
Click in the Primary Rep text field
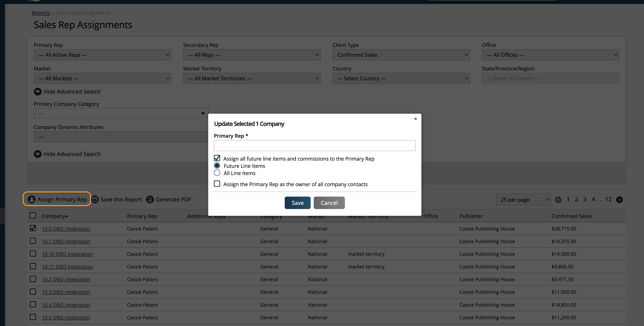315,145
